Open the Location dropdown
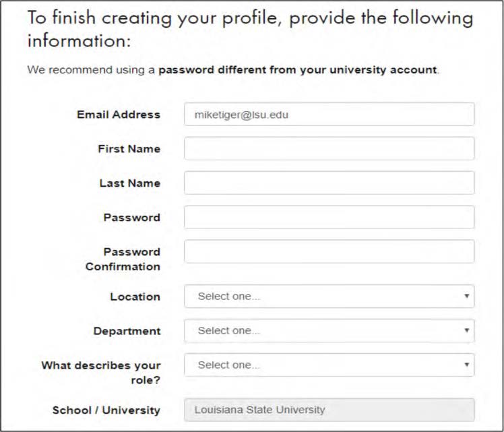 [x=329, y=296]
